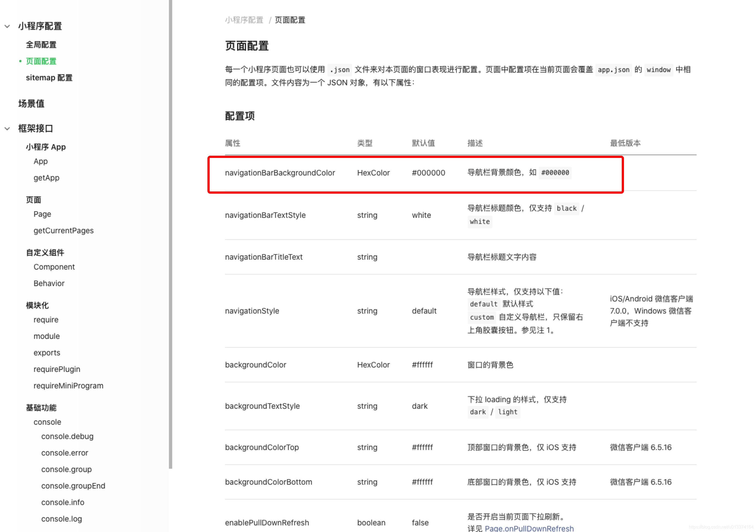Select Behavior in the sidebar
This screenshot has width=756, height=532.
point(49,283)
